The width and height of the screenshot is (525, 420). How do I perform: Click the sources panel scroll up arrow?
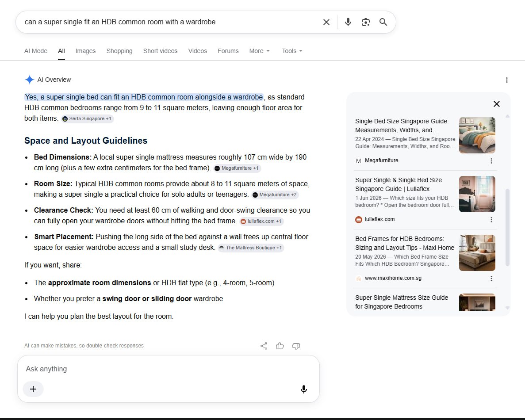click(x=507, y=116)
